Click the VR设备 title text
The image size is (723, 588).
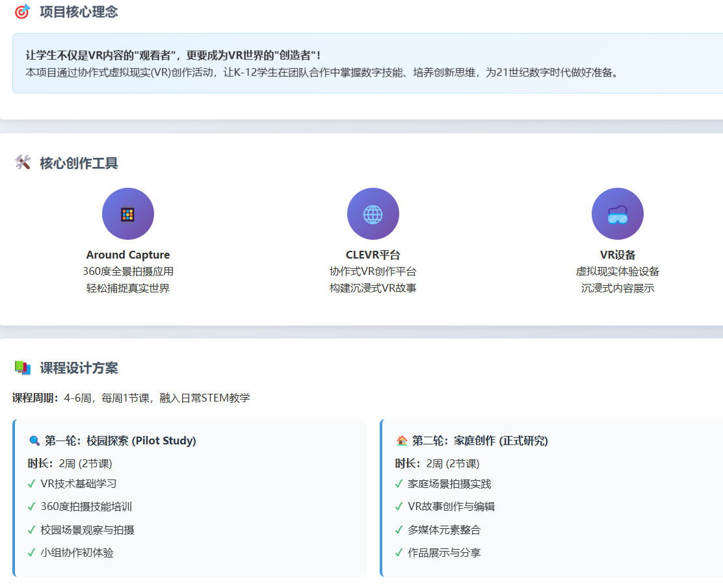click(x=617, y=255)
